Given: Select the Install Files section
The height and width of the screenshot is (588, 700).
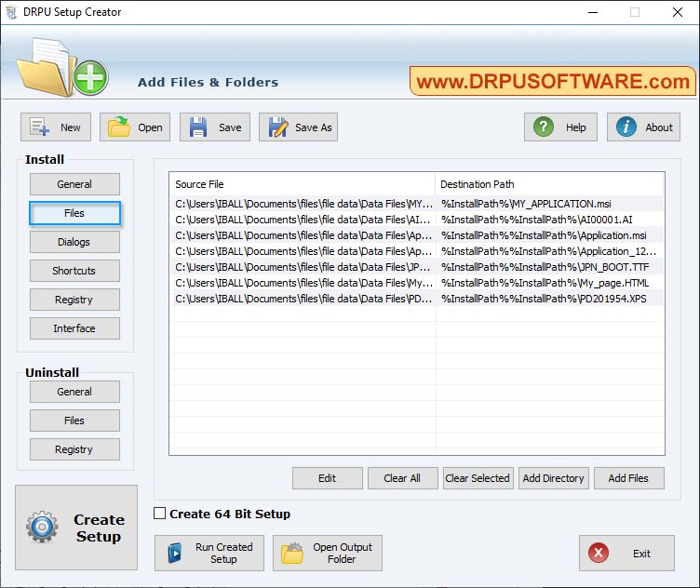Looking at the screenshot, I should point(74,213).
